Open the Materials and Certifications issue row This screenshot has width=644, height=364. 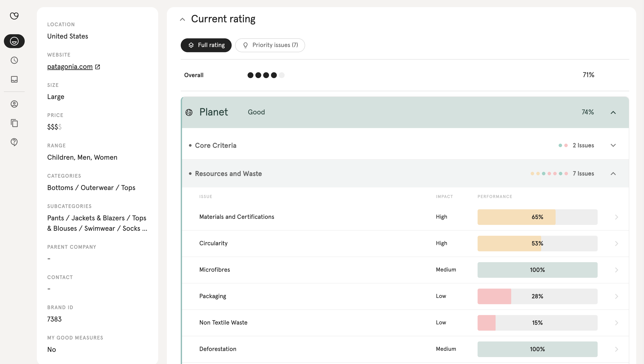[x=405, y=217]
